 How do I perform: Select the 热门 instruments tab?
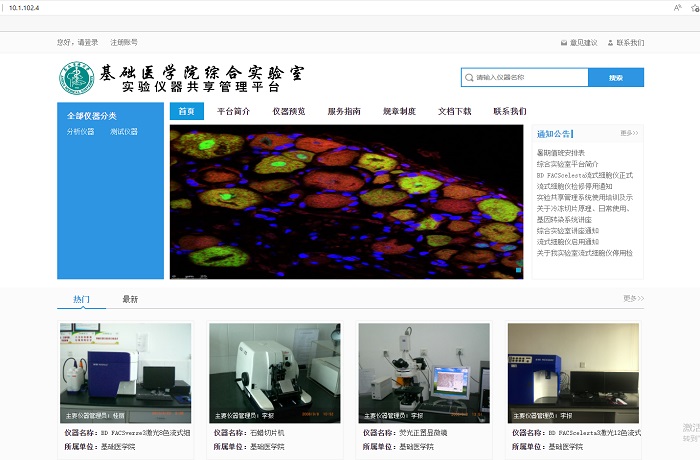coord(81,299)
